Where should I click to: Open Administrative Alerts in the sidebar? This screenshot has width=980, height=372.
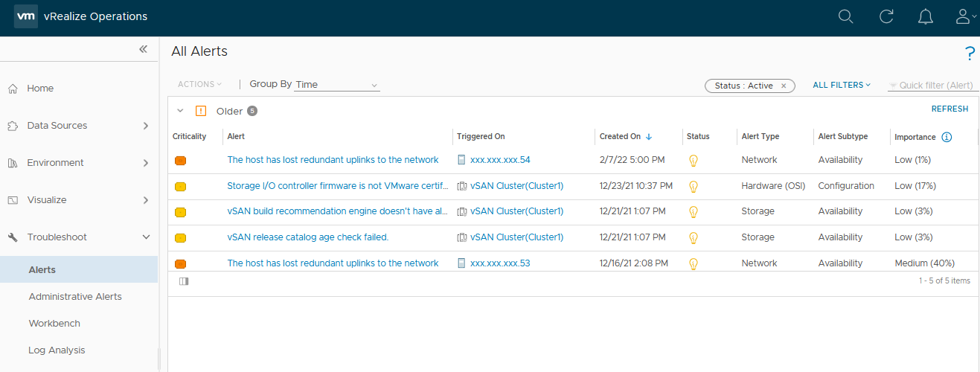[75, 297]
